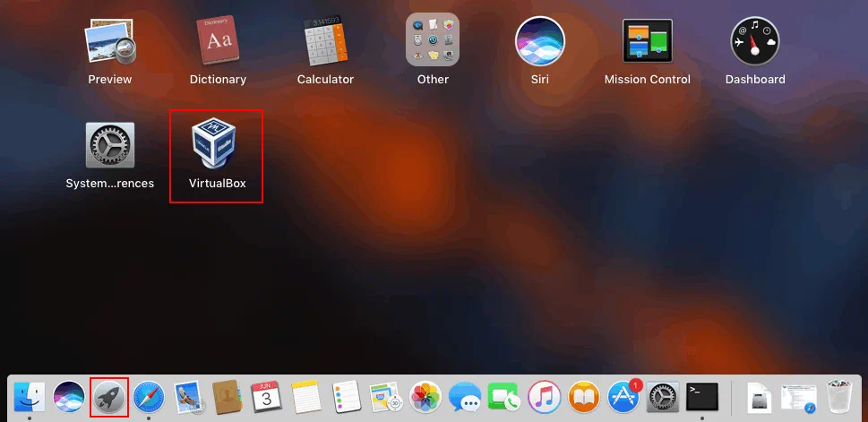Viewport: 868px width, 422px height.
Task: Open Calendar from the Dock
Action: point(267,396)
